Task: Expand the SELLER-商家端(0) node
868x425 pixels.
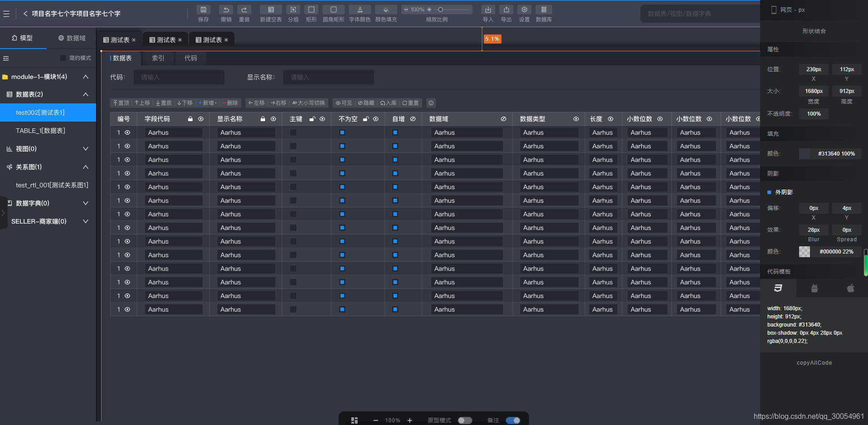Action: [85, 221]
